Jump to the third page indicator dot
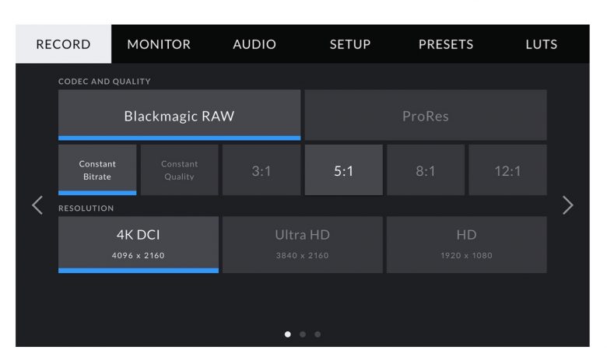Viewport: 607px width, 364px height. (318, 334)
